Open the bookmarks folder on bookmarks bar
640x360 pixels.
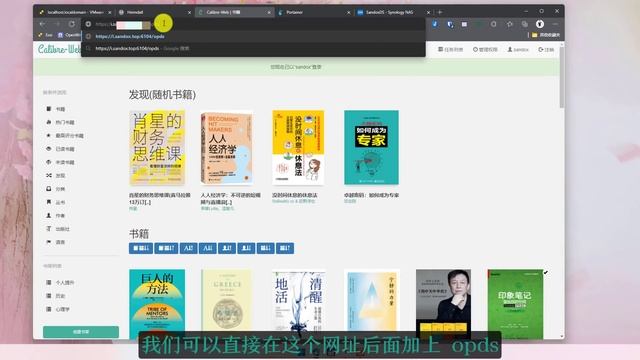click(x=546, y=35)
